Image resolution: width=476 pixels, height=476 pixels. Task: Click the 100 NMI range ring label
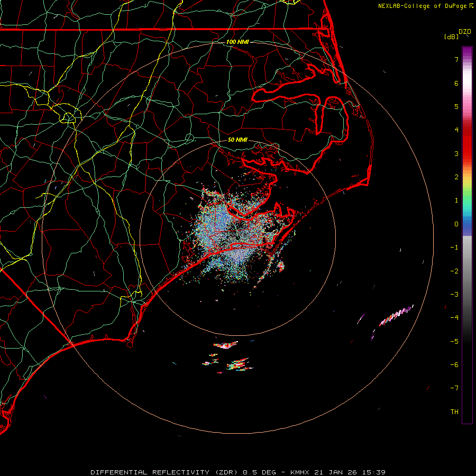[x=237, y=42]
